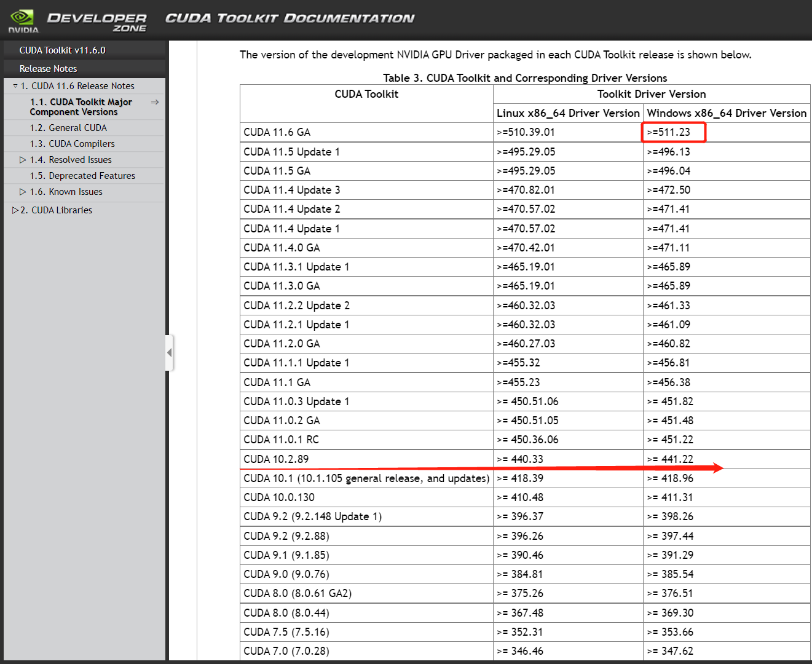Click the Table 3 caption text
812x664 pixels.
[x=525, y=78]
